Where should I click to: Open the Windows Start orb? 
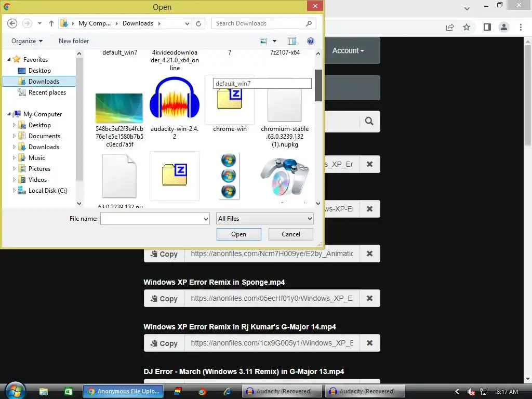[x=15, y=391]
